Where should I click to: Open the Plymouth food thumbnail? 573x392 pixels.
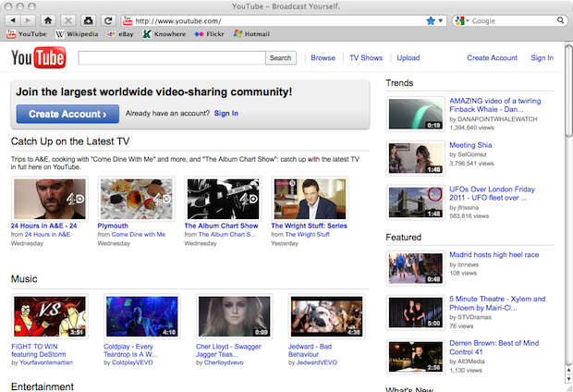[136, 199]
